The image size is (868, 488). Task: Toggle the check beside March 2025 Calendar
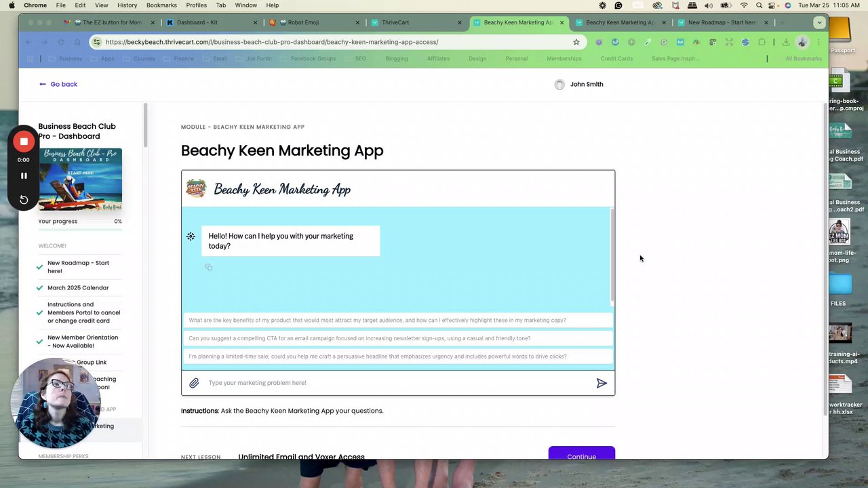coord(40,288)
